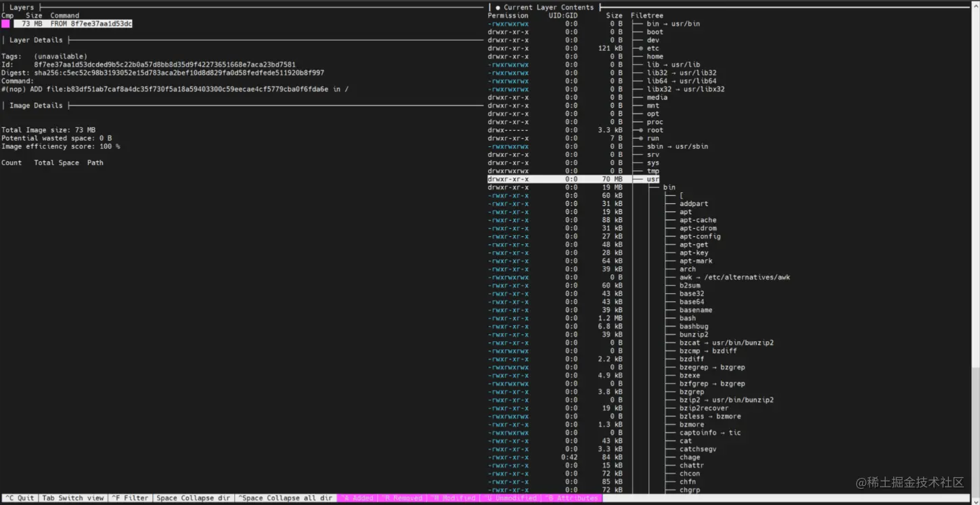Click the Filetree column header
This screenshot has height=505, width=980.
[647, 16]
